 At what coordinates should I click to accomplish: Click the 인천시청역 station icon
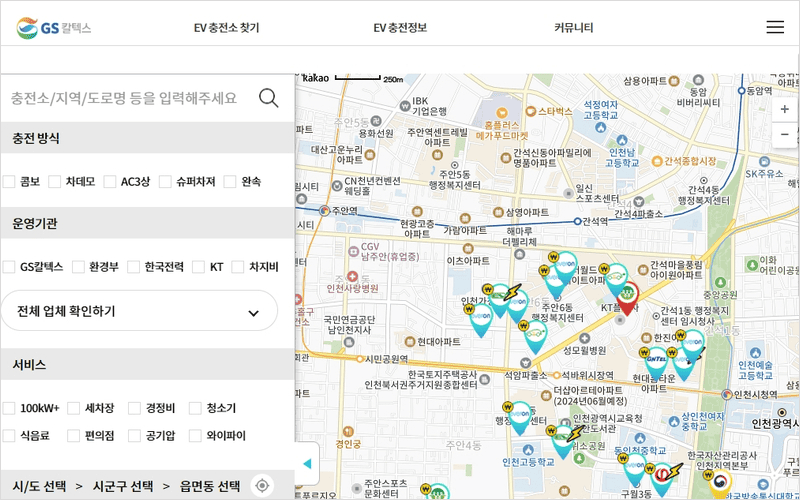click(x=727, y=394)
